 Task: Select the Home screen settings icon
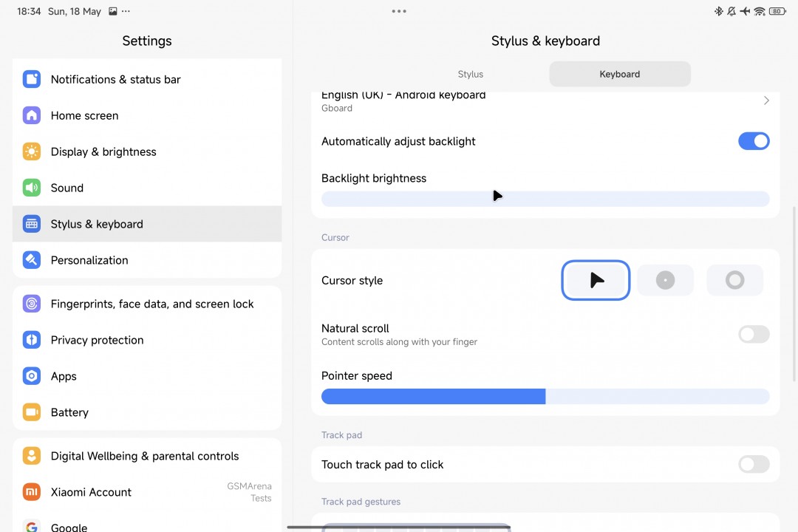pos(31,115)
